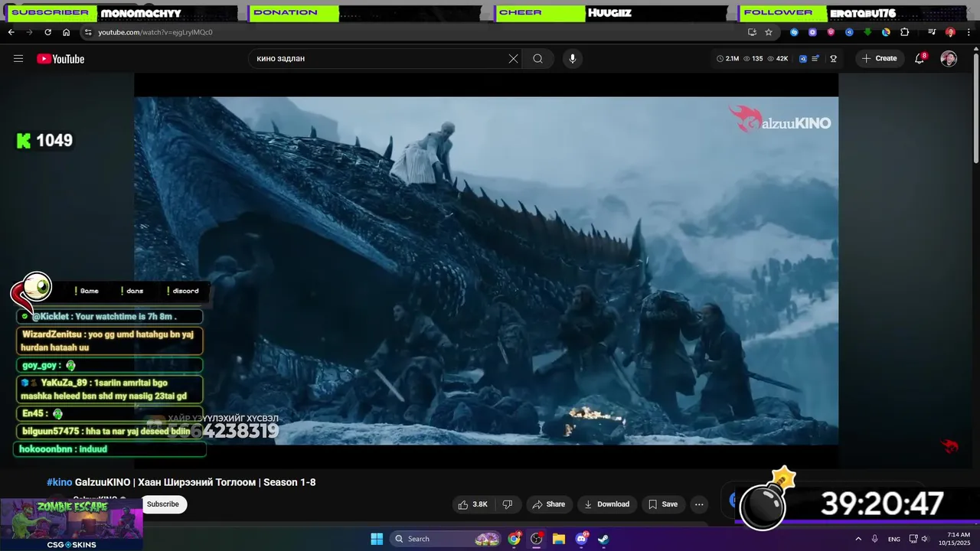Open more actions ellipsis under video
Image resolution: width=980 pixels, height=551 pixels.
[699, 504]
